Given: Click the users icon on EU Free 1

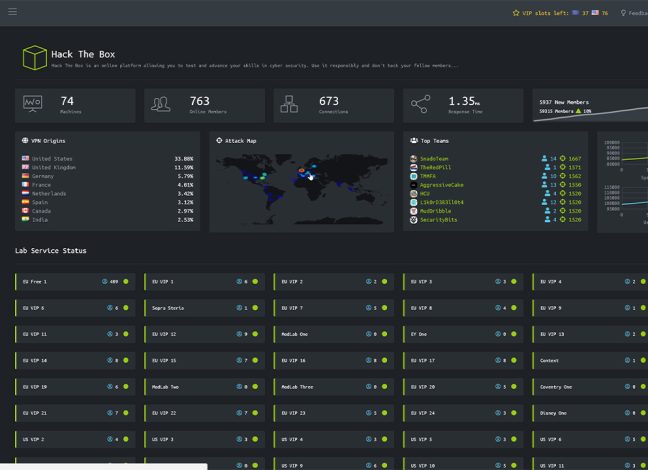Looking at the screenshot, I should click(105, 282).
